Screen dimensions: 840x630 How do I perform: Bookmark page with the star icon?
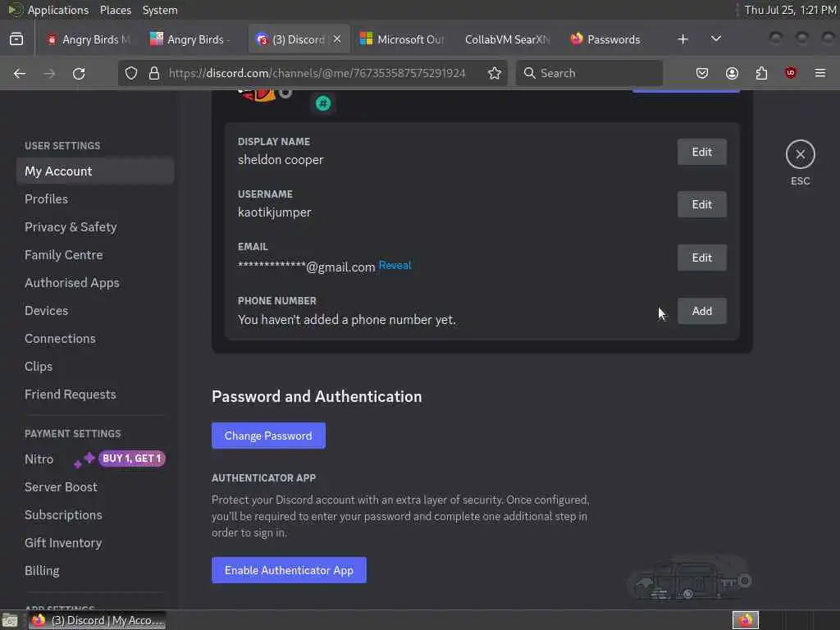495,73
